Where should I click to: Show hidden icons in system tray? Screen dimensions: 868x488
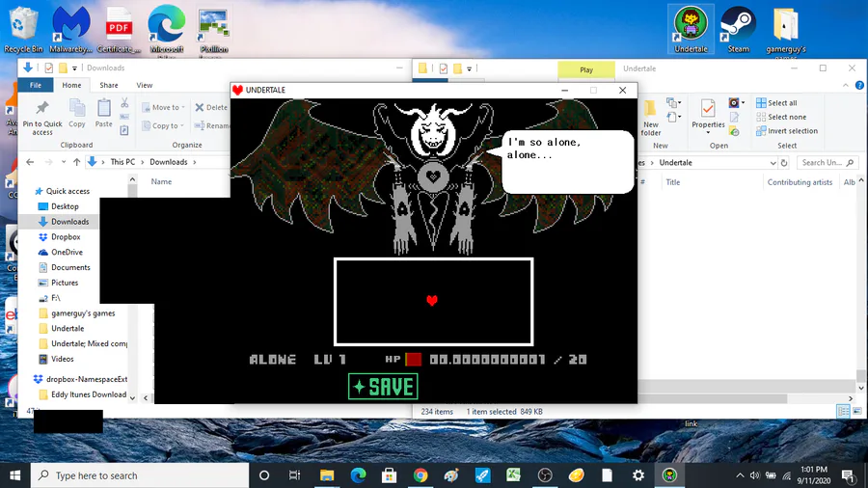(x=740, y=475)
